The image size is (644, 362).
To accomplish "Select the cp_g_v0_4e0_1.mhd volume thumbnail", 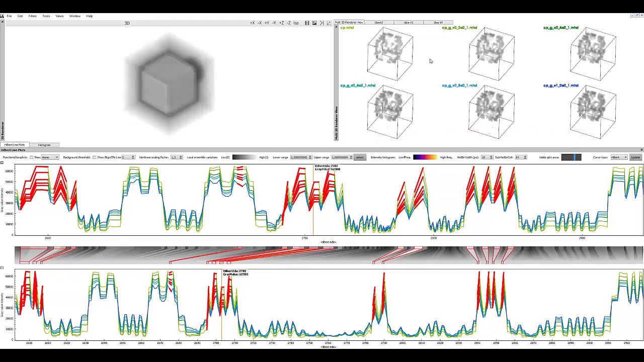I will (593, 54).
